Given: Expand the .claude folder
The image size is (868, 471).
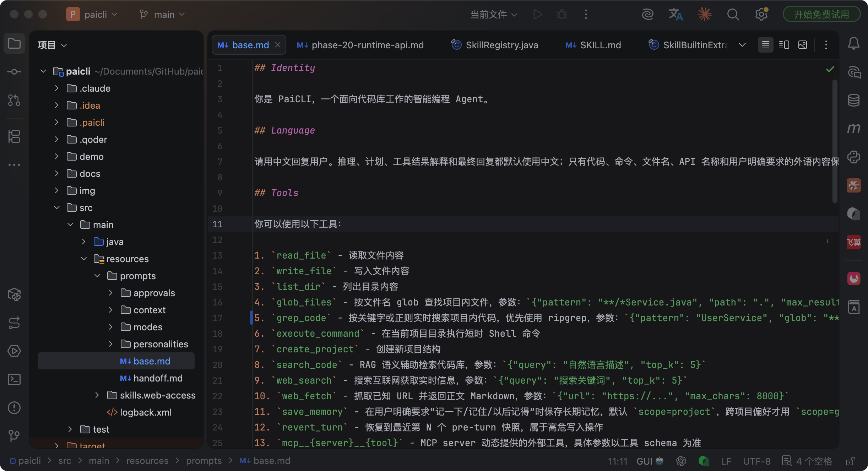Looking at the screenshot, I should point(56,88).
